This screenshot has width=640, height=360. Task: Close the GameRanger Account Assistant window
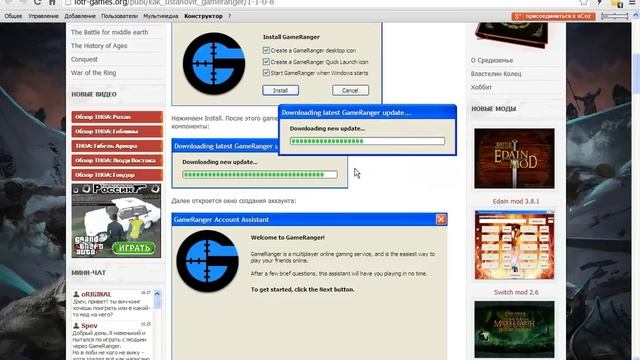pos(441,220)
